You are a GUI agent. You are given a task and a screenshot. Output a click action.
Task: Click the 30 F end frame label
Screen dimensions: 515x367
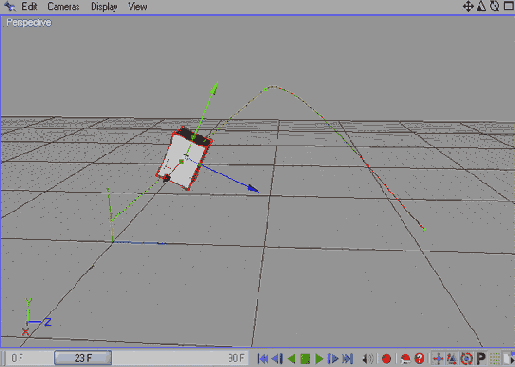[x=236, y=358]
